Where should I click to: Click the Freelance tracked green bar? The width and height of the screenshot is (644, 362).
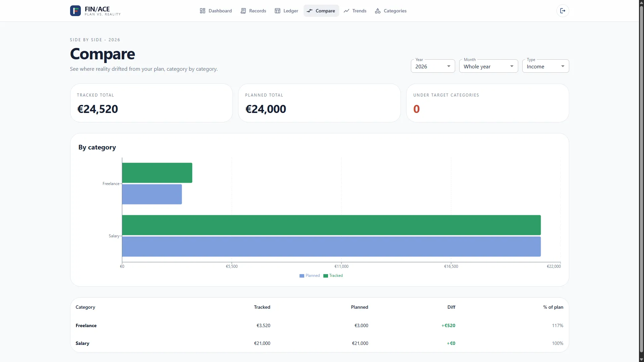coord(157,173)
